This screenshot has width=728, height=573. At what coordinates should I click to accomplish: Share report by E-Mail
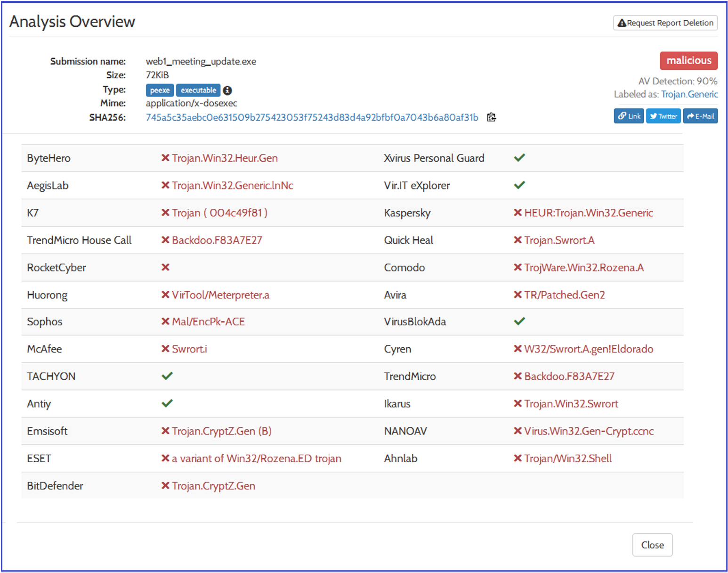[701, 116]
